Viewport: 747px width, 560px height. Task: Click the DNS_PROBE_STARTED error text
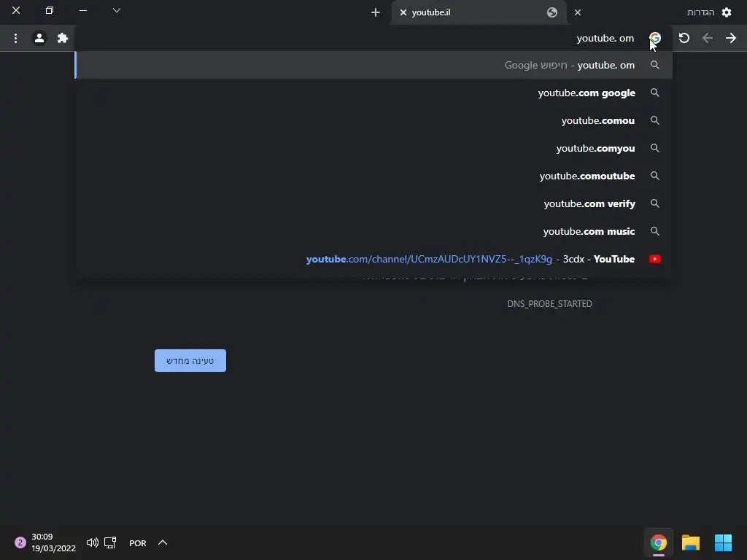pos(550,304)
